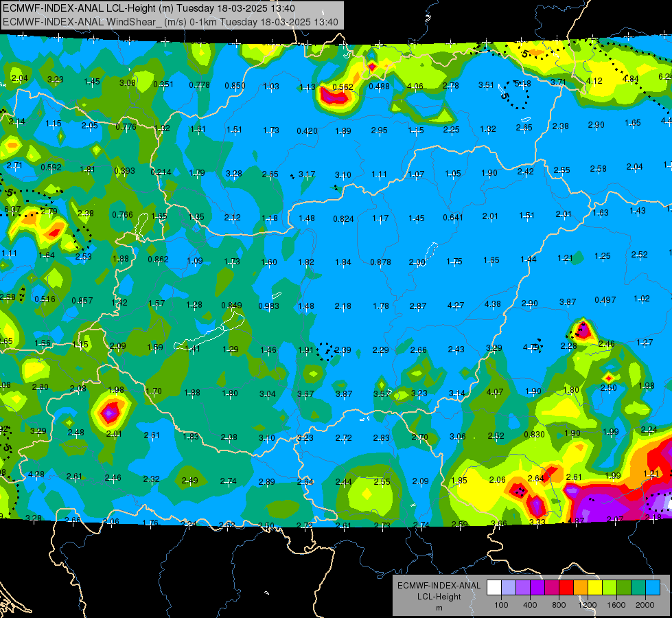Pick the yellow legend swatch
The height and width of the screenshot is (618, 672).
click(x=595, y=587)
